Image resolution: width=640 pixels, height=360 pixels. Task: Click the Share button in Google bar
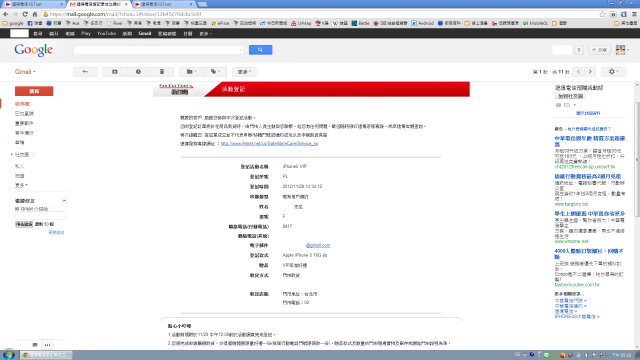point(600,50)
